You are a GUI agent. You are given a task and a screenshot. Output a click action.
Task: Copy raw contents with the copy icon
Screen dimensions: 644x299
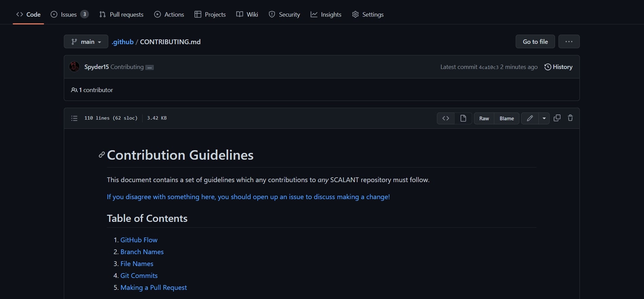coord(557,118)
